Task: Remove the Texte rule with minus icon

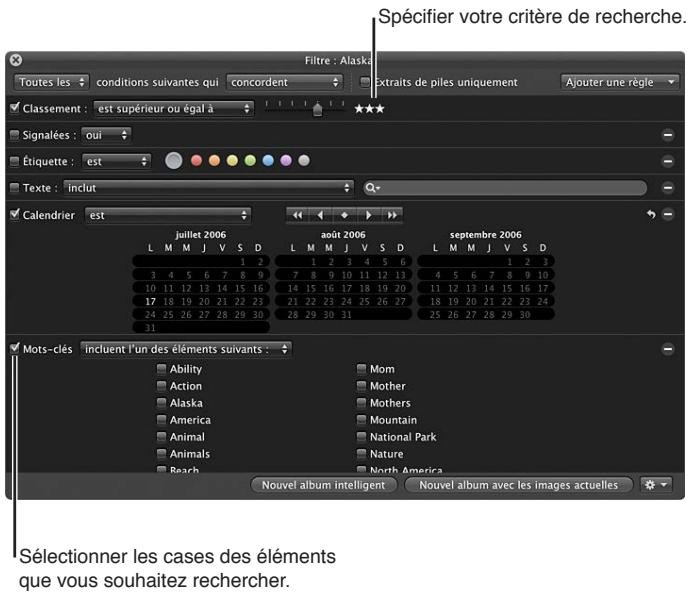Action: (668, 188)
